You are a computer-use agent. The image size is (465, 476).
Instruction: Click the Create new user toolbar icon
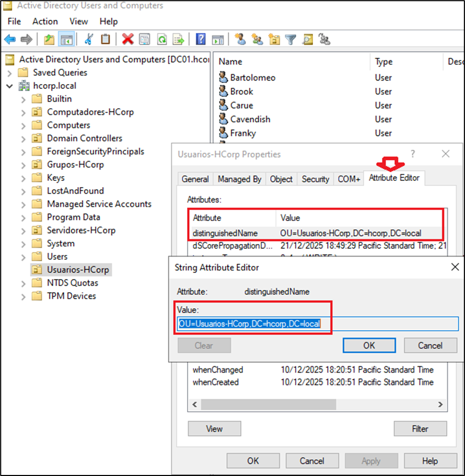pos(240,39)
